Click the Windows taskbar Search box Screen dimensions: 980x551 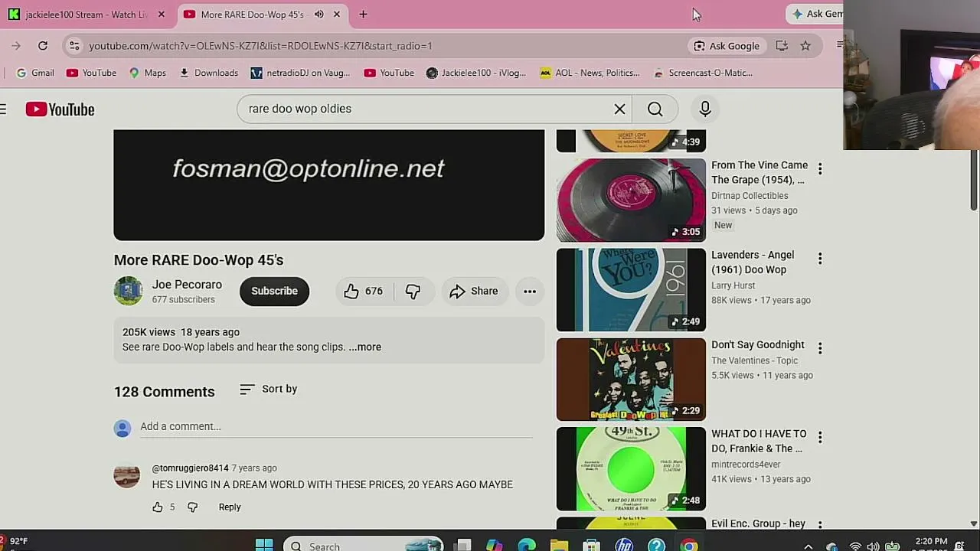[363, 545]
